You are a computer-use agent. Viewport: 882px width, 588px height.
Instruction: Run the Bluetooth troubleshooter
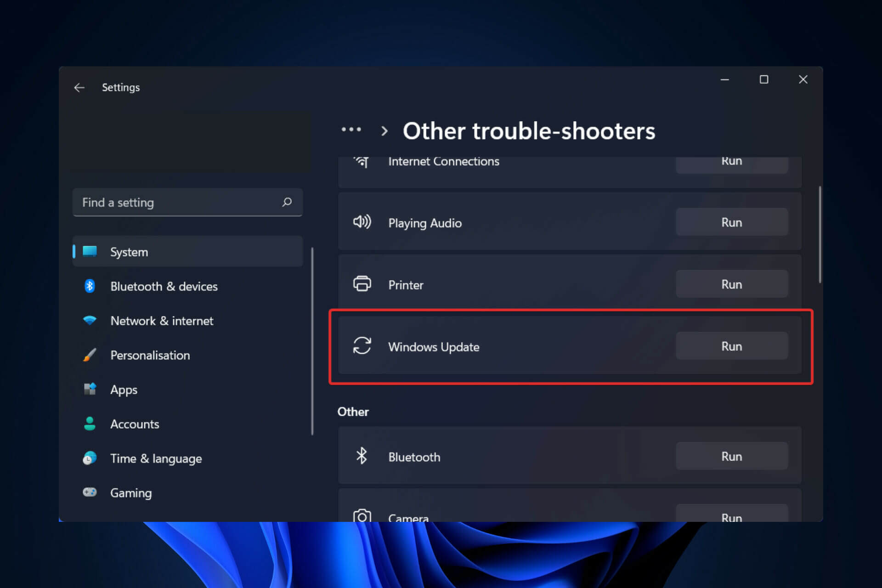pos(732,457)
